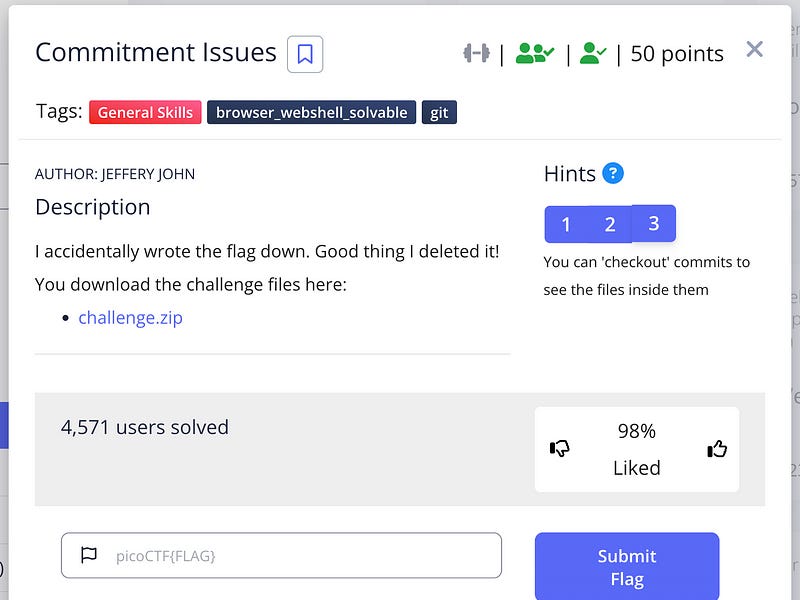Click the AUTHOR: JEFFERY JOHN label
Image resolution: width=800 pixels, height=600 pixels.
pos(115,173)
